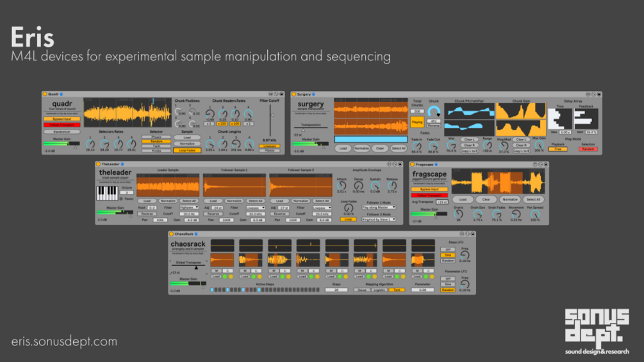The image size is (644, 362).
Task: Click blue icon beside ChaosRack title
Action: pyautogui.click(x=196, y=234)
